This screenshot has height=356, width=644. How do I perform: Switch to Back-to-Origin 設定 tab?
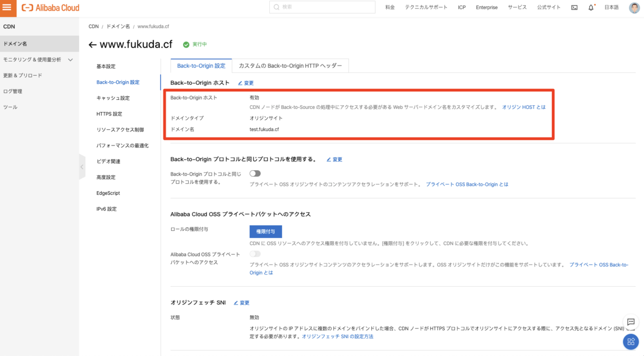click(201, 66)
